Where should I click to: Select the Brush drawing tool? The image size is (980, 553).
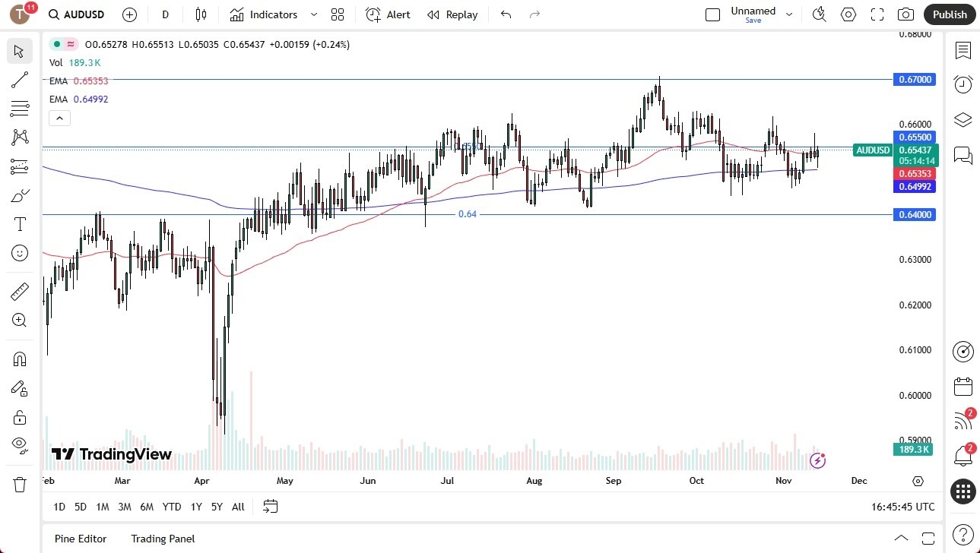click(19, 194)
